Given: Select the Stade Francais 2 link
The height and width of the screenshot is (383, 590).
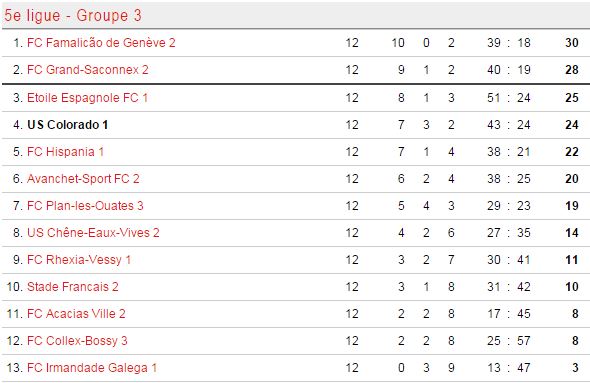Looking at the screenshot, I should click(73, 287).
